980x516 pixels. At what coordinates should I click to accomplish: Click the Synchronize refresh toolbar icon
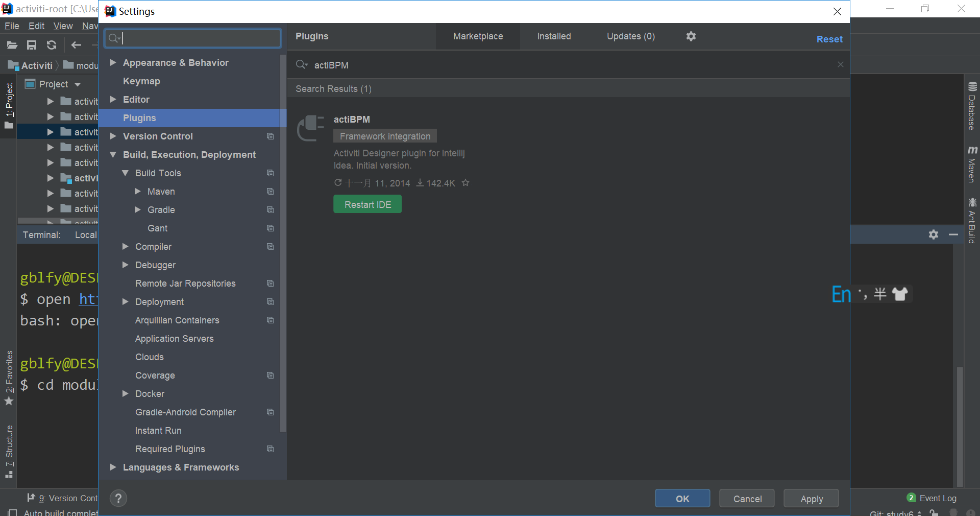click(52, 45)
